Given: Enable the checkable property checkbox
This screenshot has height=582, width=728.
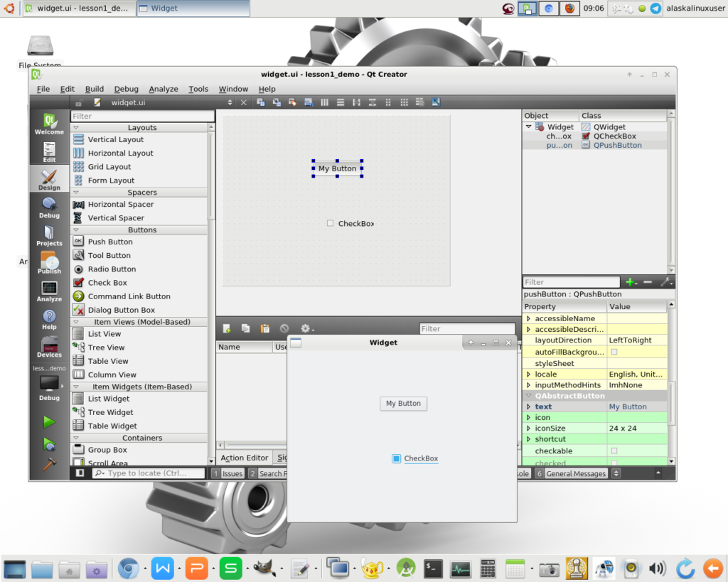Looking at the screenshot, I should (614, 451).
